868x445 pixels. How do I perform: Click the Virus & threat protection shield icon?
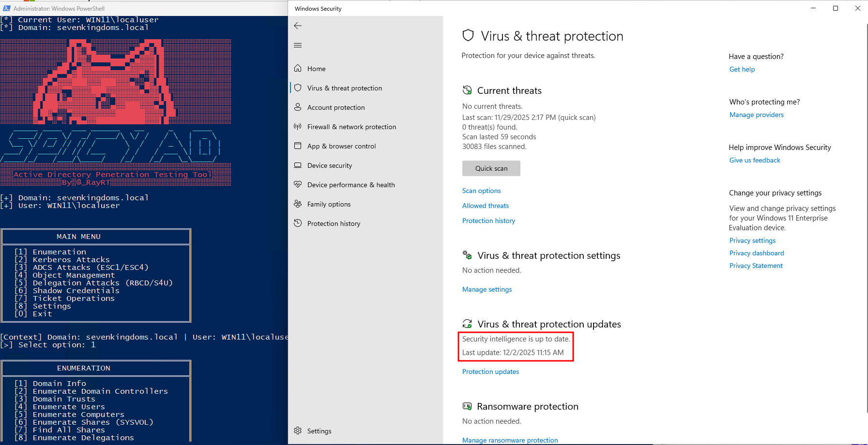coord(298,88)
